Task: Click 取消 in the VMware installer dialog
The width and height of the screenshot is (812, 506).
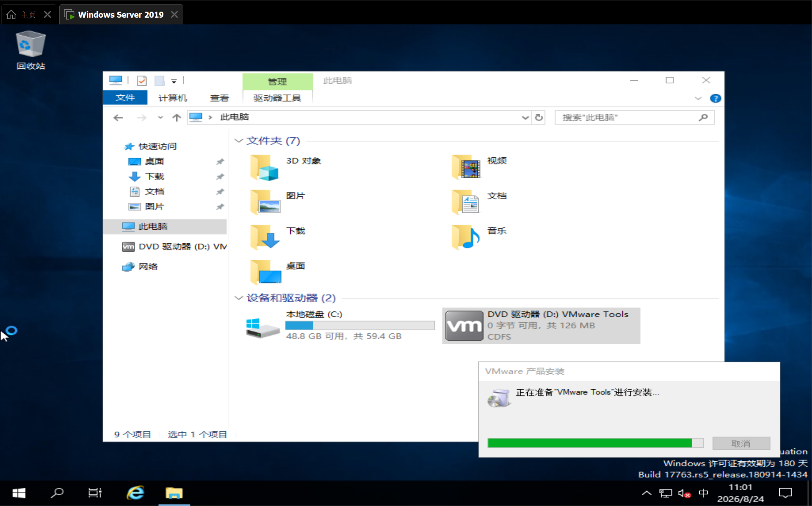Action: pyautogui.click(x=741, y=443)
